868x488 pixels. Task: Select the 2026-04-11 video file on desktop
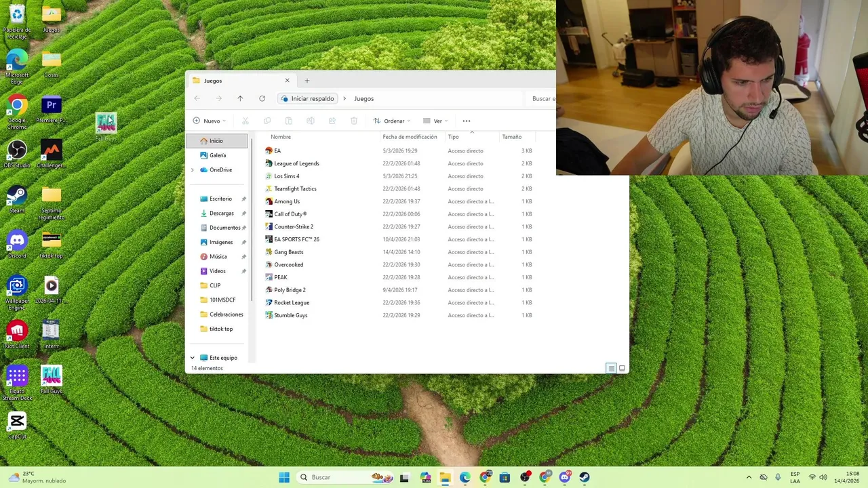point(51,289)
